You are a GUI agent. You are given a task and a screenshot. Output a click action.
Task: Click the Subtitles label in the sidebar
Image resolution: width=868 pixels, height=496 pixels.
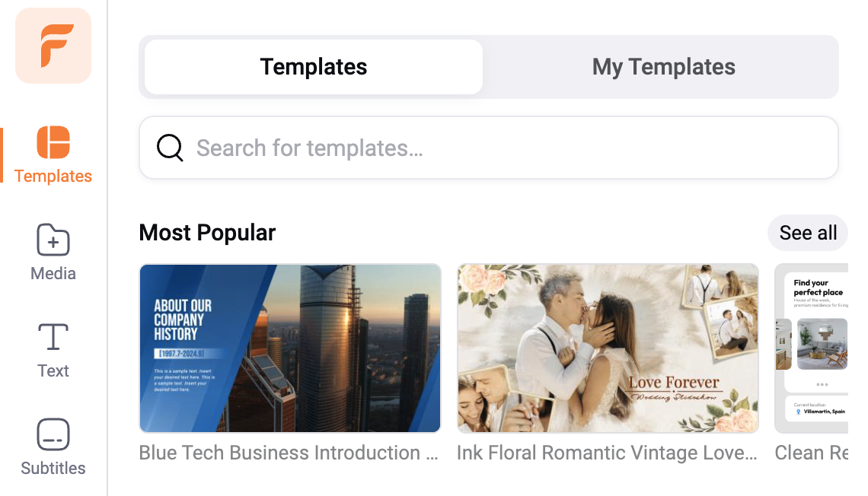pos(53,469)
